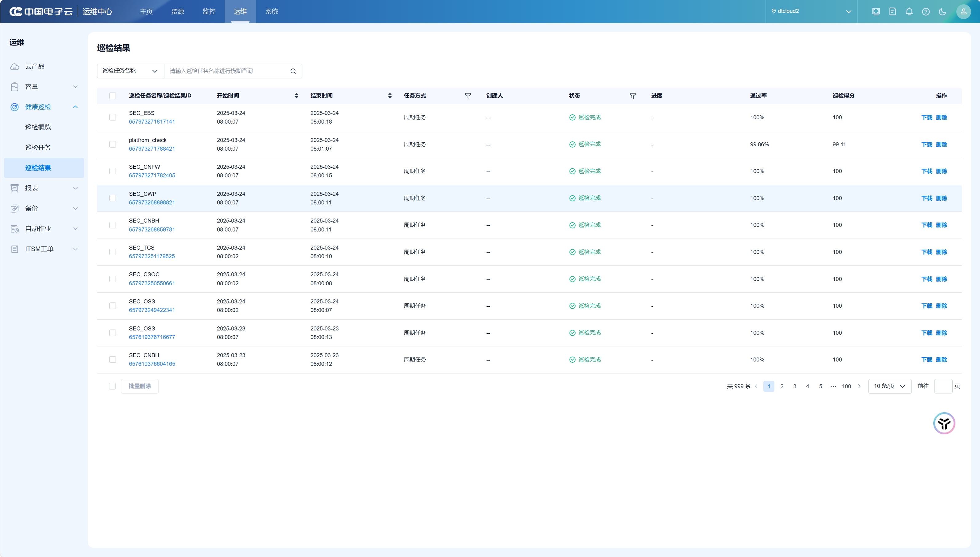This screenshot has height=557, width=980.
Task: Open the 巡检任务名称 search type dropdown
Action: pos(130,71)
